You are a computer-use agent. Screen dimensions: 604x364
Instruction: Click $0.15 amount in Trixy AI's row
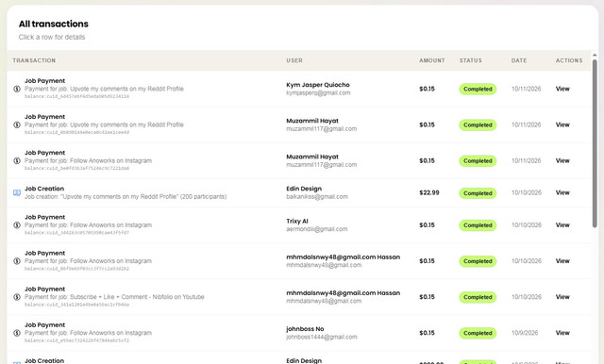coord(427,225)
